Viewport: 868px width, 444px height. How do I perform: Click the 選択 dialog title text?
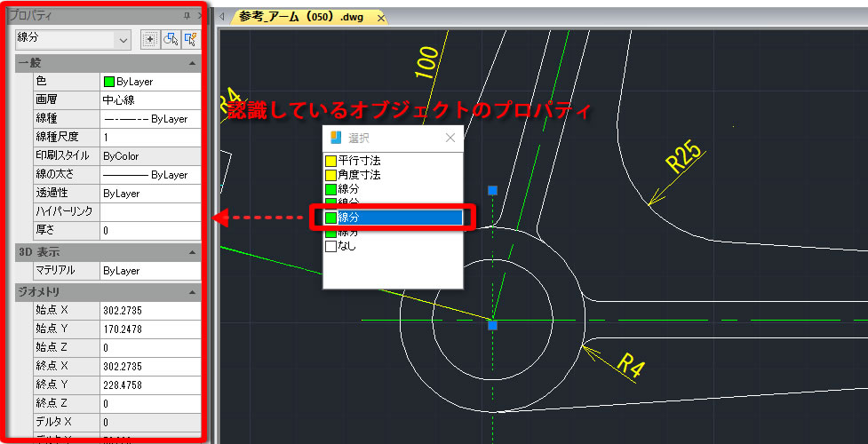tap(359, 139)
